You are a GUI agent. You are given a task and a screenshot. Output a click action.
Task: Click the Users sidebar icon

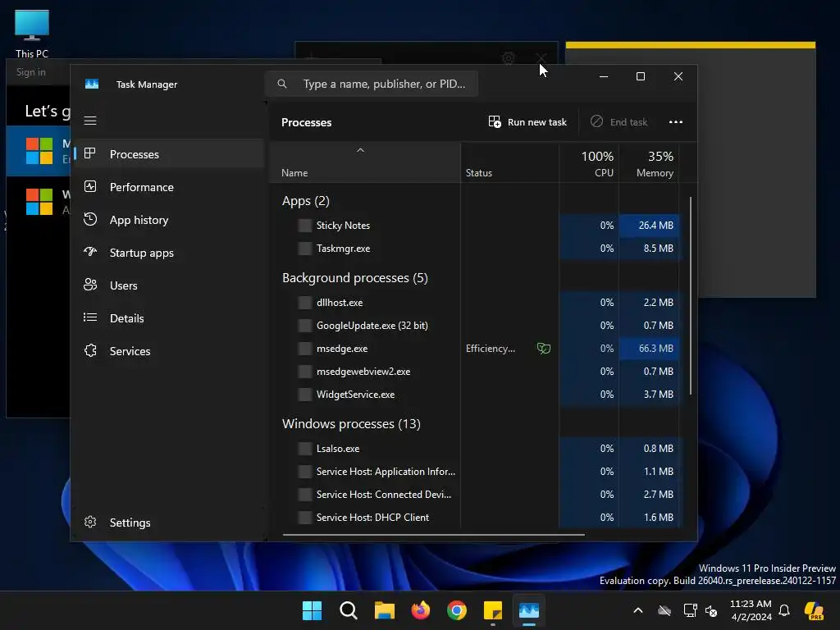(90, 285)
